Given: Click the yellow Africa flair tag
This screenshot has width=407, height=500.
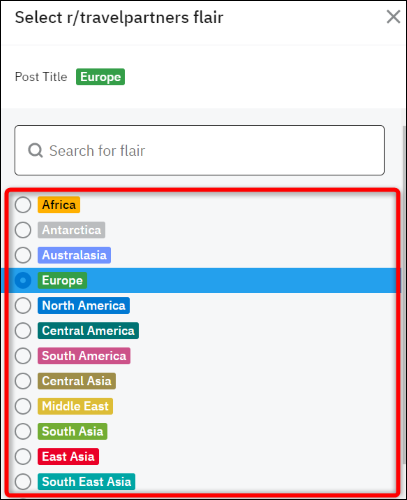Looking at the screenshot, I should [x=59, y=205].
